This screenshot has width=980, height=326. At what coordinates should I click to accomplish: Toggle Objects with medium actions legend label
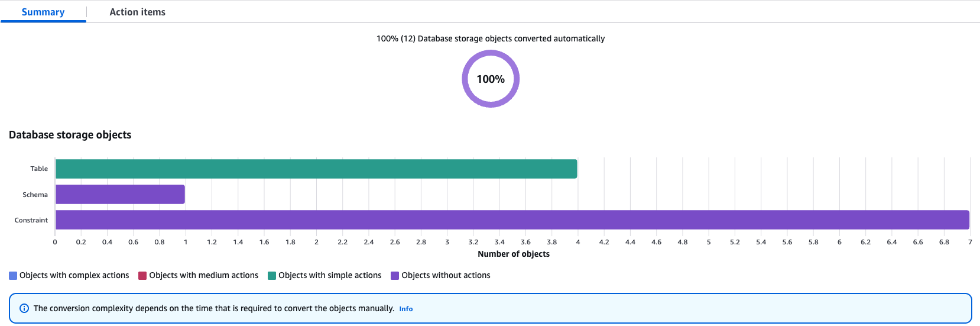tap(203, 275)
